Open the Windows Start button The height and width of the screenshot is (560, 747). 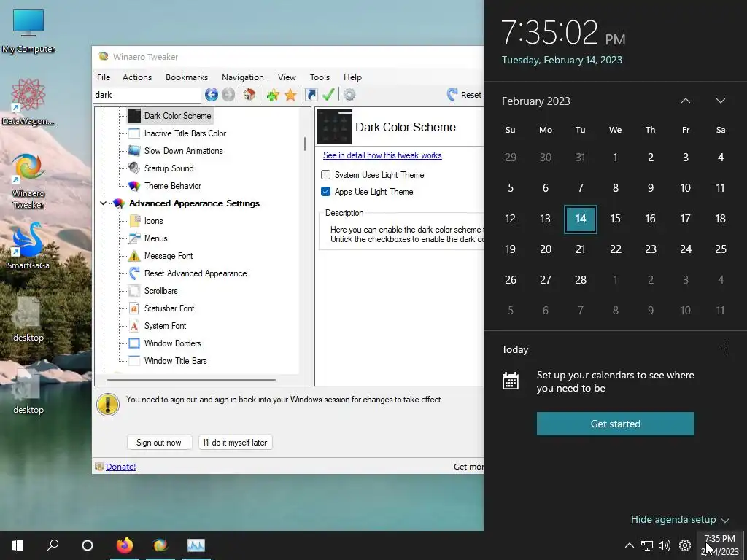[x=18, y=545]
